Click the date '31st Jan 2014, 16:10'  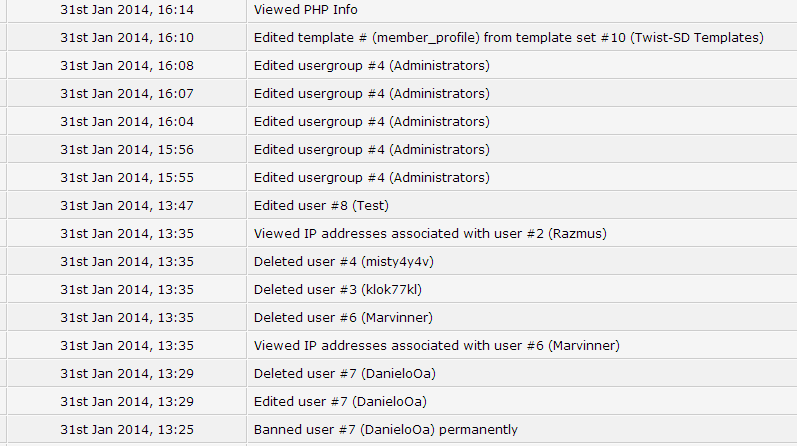(x=127, y=38)
